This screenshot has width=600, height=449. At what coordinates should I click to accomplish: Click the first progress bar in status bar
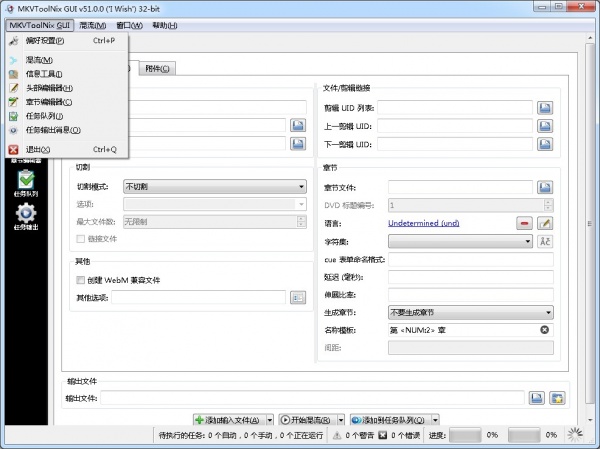click(465, 435)
